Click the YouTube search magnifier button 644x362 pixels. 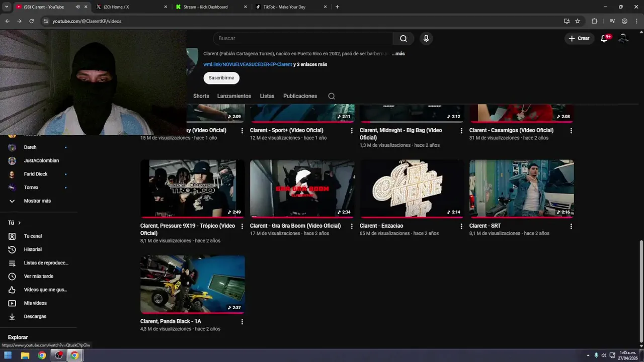pos(403,38)
